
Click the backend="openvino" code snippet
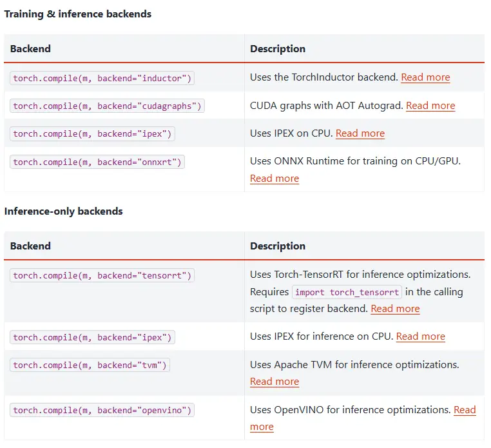[102, 411]
